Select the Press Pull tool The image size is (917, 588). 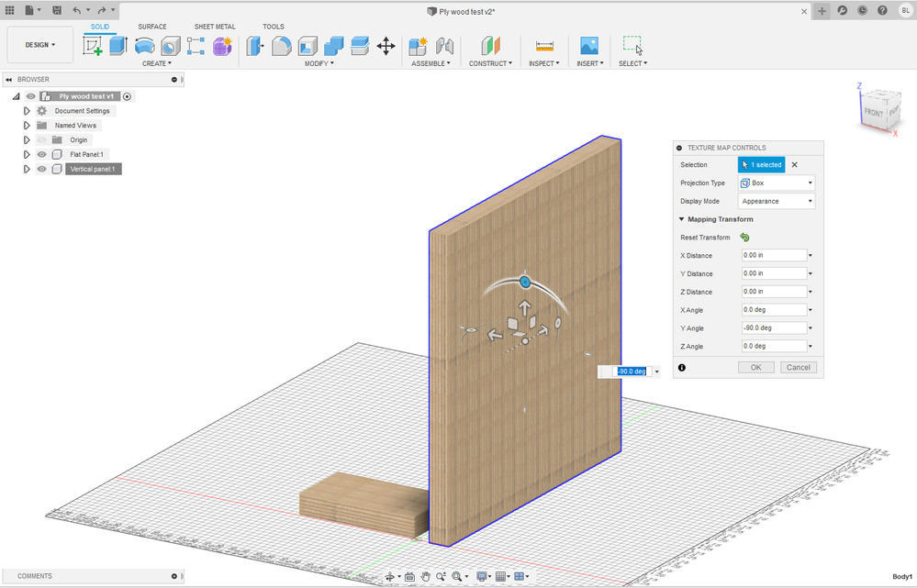pyautogui.click(x=255, y=46)
